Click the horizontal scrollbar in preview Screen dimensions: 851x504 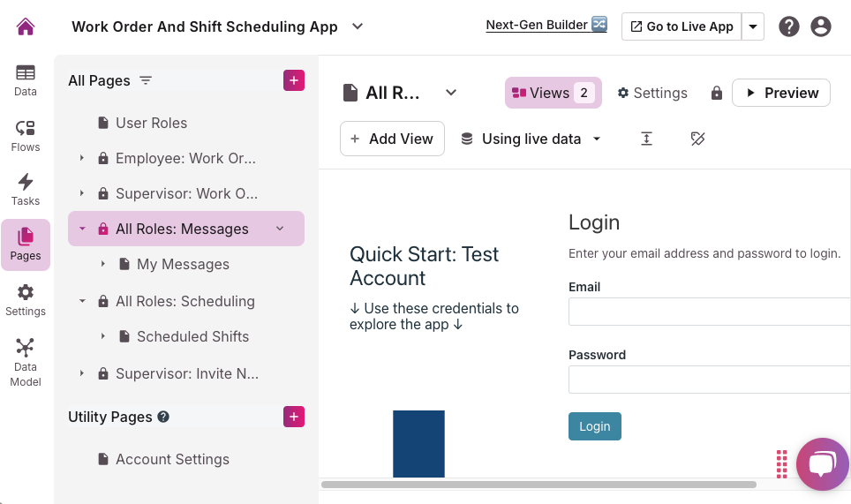(538, 485)
